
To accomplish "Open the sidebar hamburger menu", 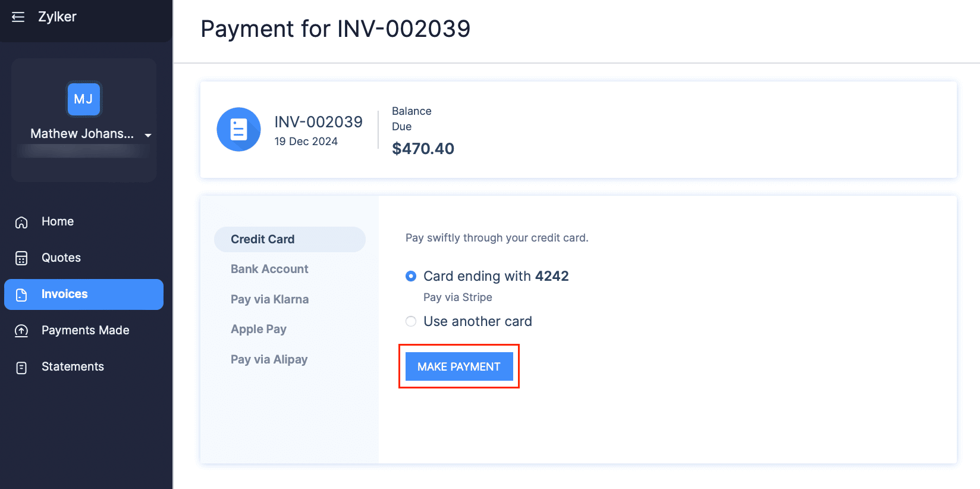I will pos(18,17).
